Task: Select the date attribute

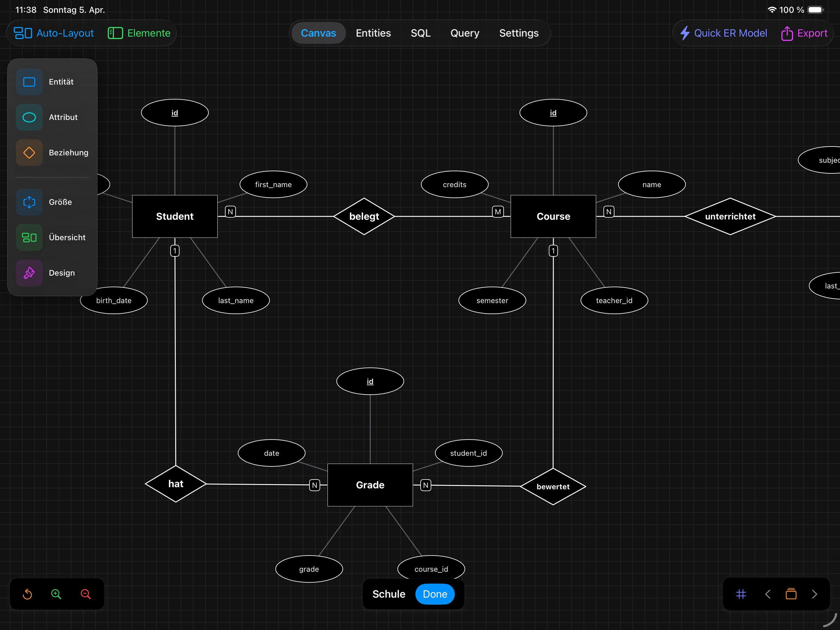Action: pos(272,453)
